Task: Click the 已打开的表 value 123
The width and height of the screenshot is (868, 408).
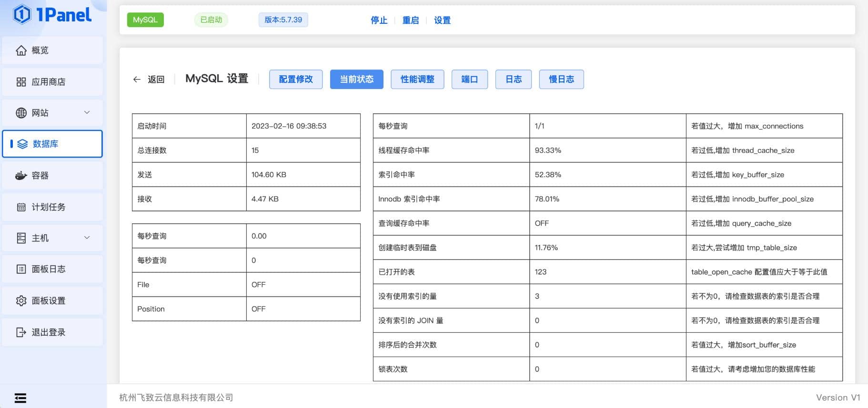Action: (x=541, y=272)
